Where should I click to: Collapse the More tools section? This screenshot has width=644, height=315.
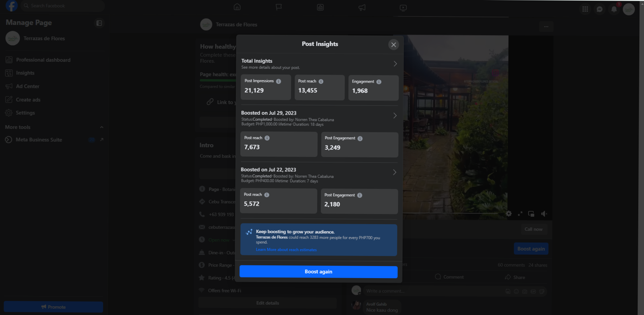(102, 127)
